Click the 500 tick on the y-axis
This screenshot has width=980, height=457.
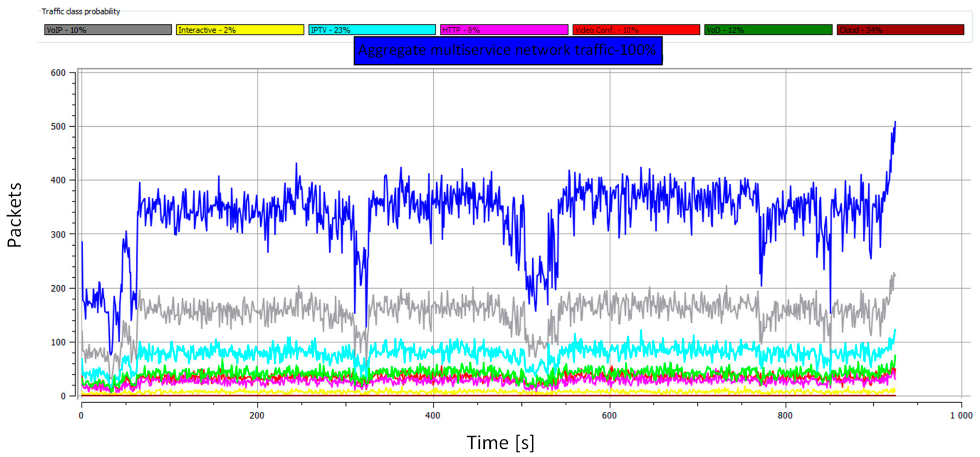pyautogui.click(x=58, y=127)
